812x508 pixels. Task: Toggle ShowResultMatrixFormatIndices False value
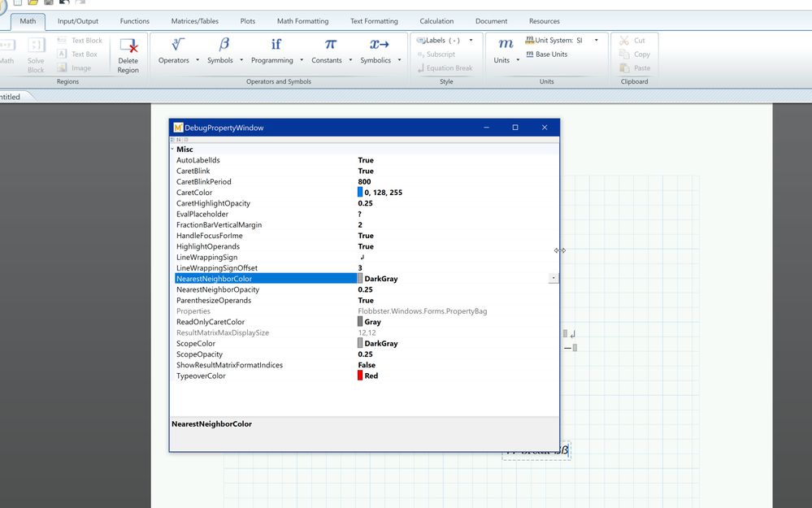point(367,365)
